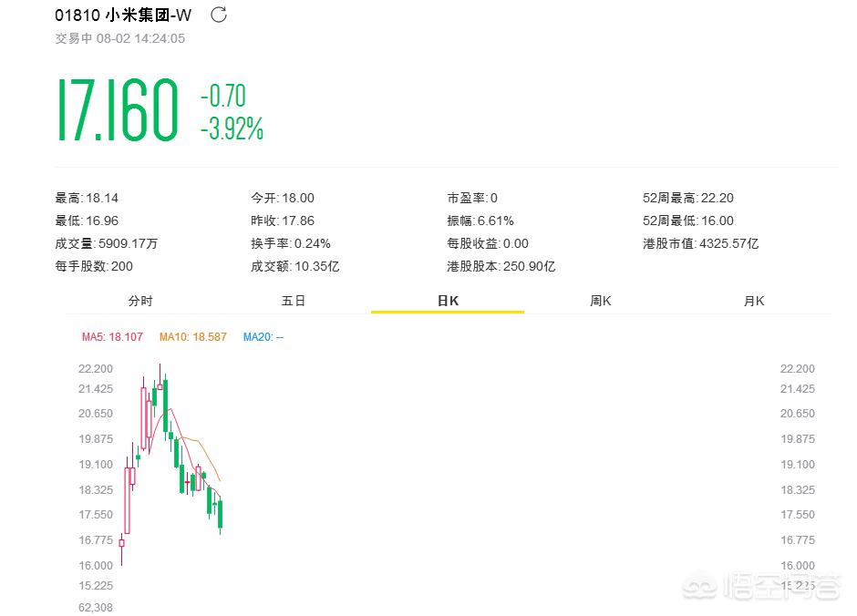Click the price change -0.70
The height and width of the screenshot is (616, 857).
point(223,96)
